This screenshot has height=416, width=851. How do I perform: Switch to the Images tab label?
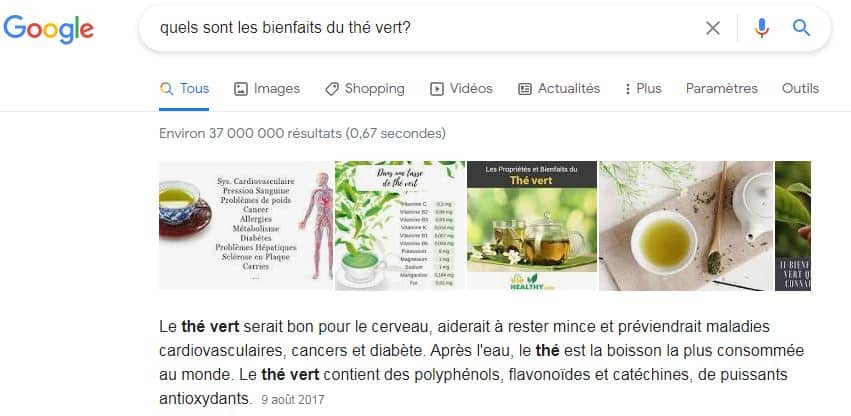coord(277,89)
